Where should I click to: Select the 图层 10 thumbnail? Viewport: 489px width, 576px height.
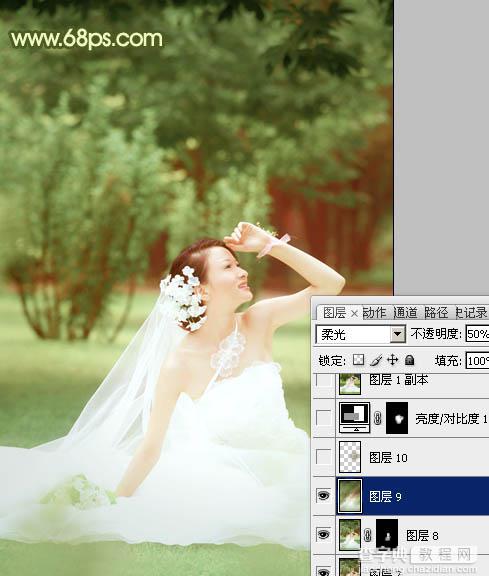tap(350, 457)
